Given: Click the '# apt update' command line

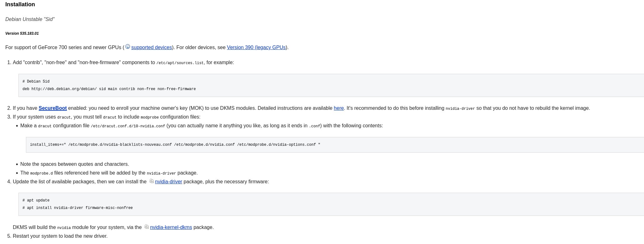Looking at the screenshot, I should (x=36, y=201).
